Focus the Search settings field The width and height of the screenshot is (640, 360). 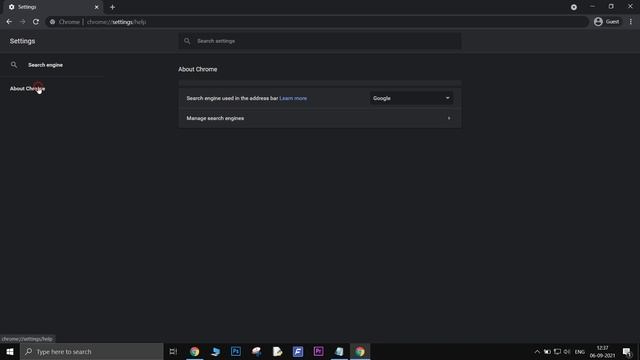320,41
